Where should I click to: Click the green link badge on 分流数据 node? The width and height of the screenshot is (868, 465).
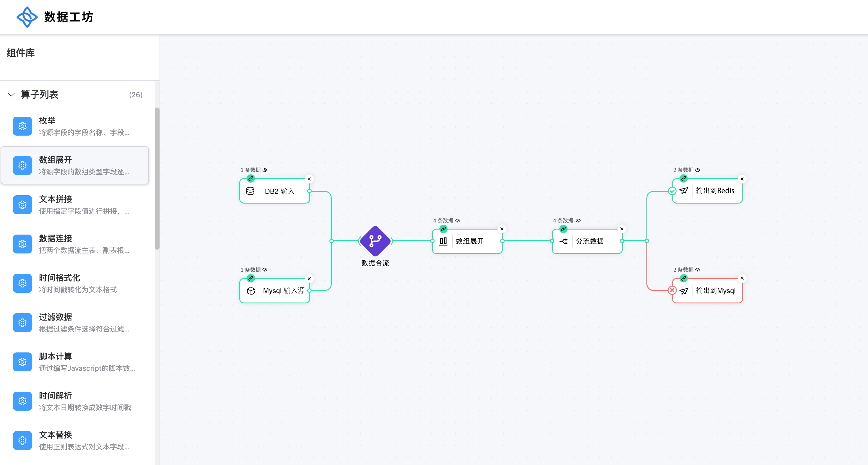click(x=563, y=229)
